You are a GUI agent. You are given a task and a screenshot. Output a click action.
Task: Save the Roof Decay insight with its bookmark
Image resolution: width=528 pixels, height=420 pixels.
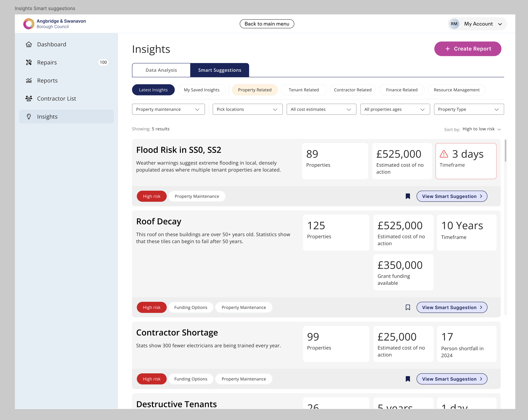coord(408,307)
